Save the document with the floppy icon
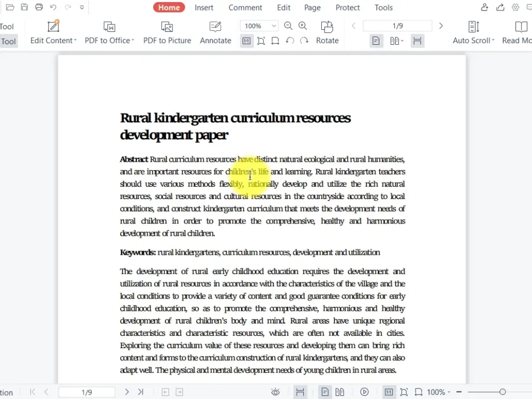The width and height of the screenshot is (532, 399). (x=24, y=7)
